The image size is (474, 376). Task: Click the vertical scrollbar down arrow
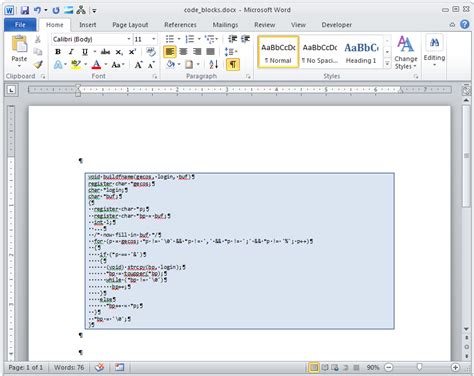pyautogui.click(x=466, y=329)
